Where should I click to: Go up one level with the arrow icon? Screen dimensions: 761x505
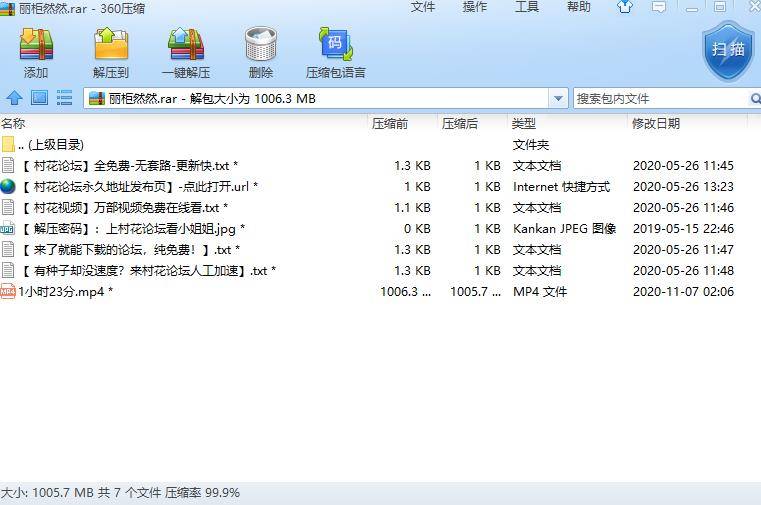coord(14,98)
